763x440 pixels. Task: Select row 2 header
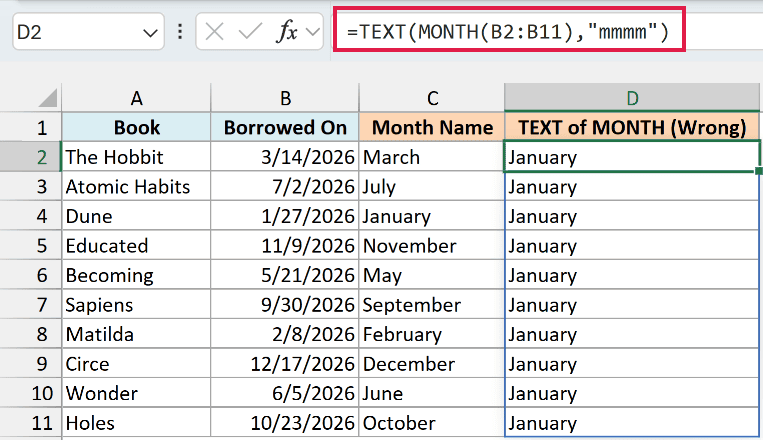[31, 157]
